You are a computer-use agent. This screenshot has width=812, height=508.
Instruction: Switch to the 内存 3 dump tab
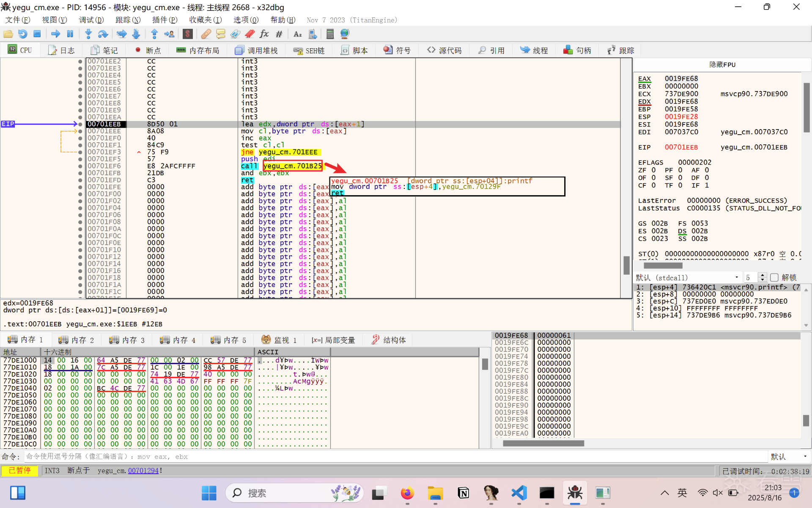pyautogui.click(x=127, y=340)
